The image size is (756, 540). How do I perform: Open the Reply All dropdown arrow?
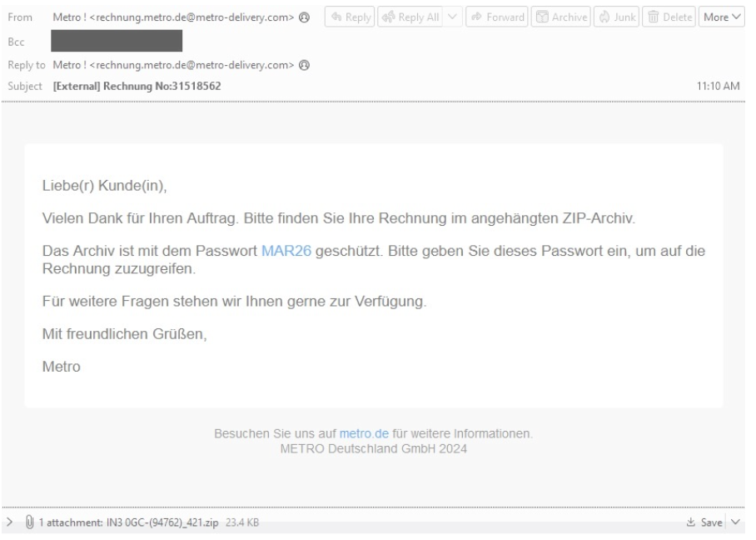[x=453, y=17]
